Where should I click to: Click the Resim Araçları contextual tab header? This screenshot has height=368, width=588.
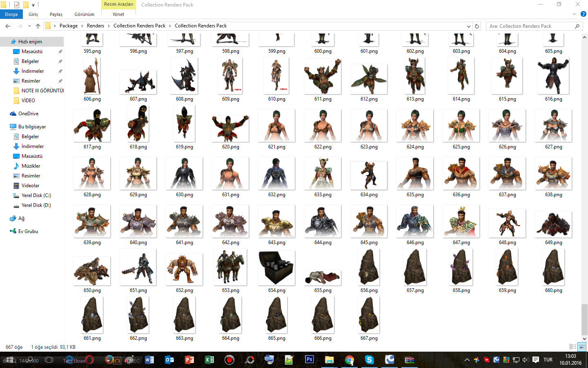[118, 4]
